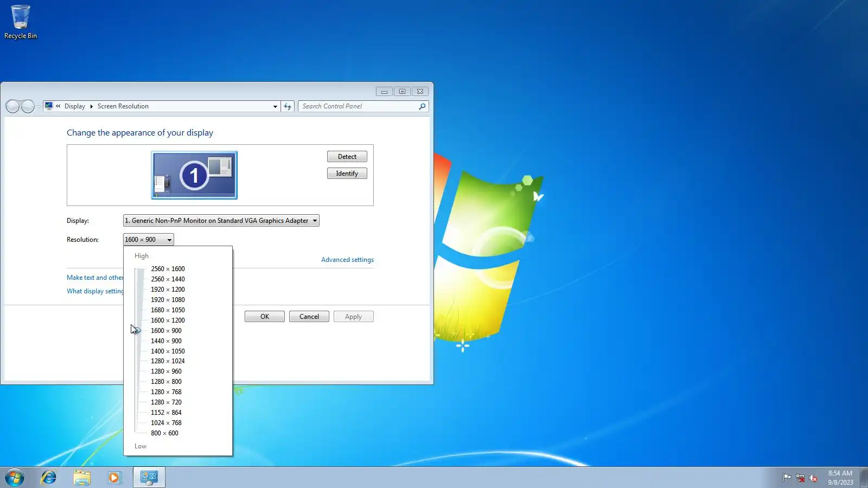868x488 pixels.
Task: Open the Advanced settings link
Action: [x=347, y=260]
